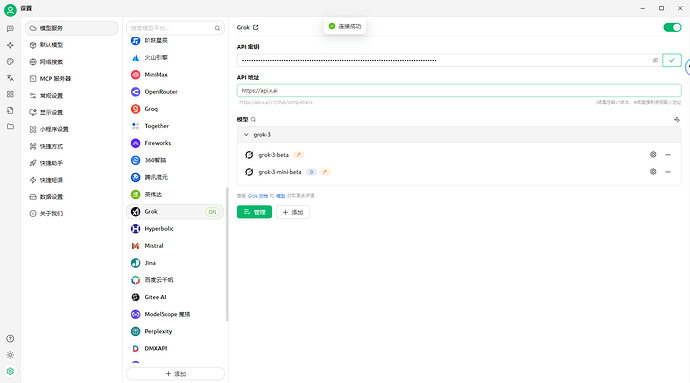Screen dimensions: 690x383
Task: Open the paintings palette icon in sidebar
Action: coord(10,62)
